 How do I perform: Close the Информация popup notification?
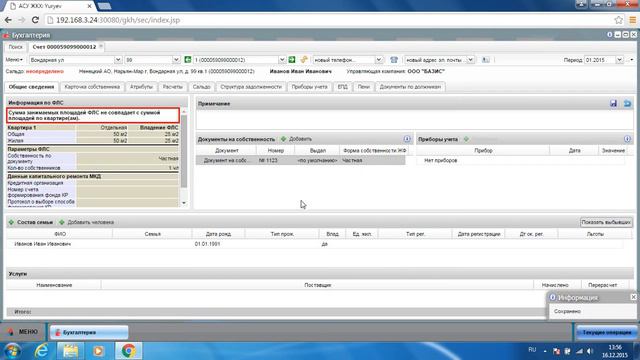click(633, 297)
